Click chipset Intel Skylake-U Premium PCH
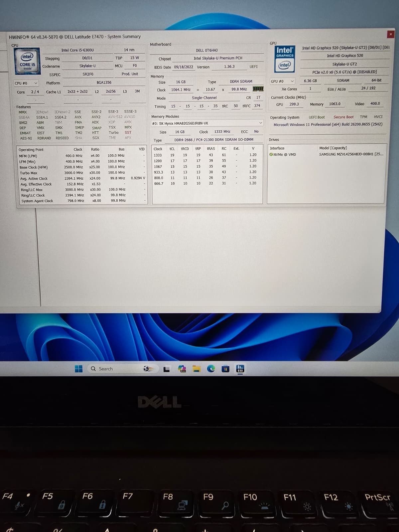 point(218,58)
